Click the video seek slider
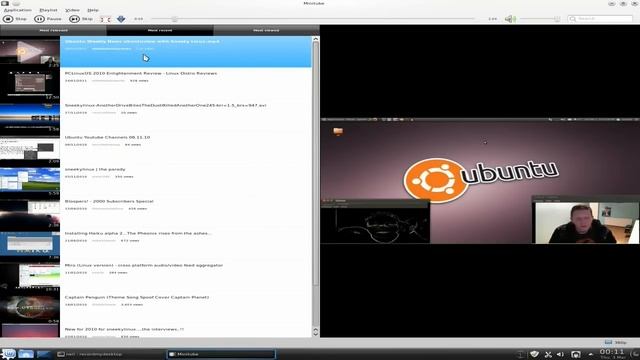This screenshot has width=640, height=360. (x=312, y=19)
